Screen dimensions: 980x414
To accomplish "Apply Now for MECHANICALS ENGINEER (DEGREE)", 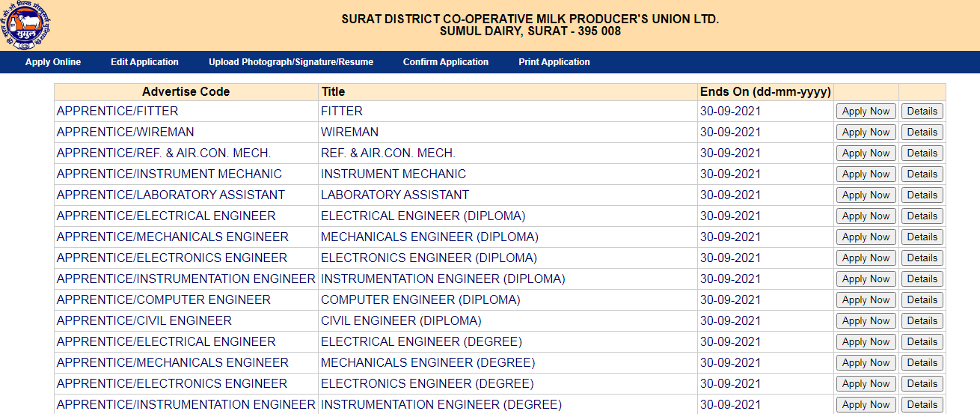I will [866, 363].
